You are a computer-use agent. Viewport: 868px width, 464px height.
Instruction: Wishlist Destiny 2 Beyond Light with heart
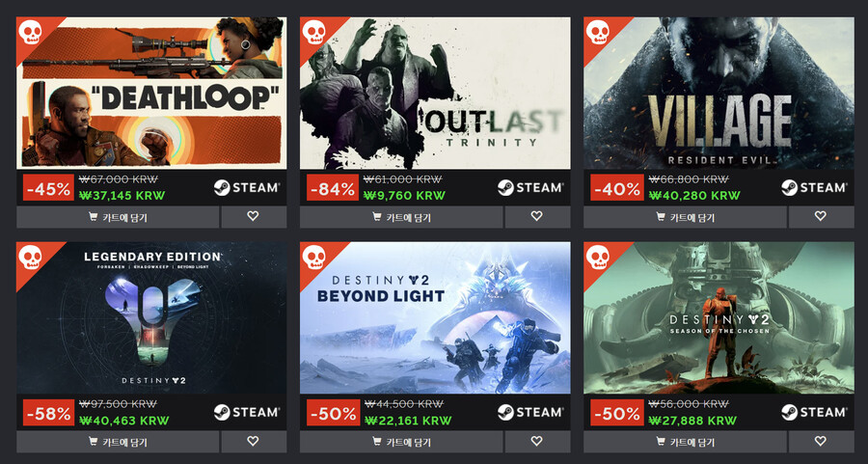(537, 442)
